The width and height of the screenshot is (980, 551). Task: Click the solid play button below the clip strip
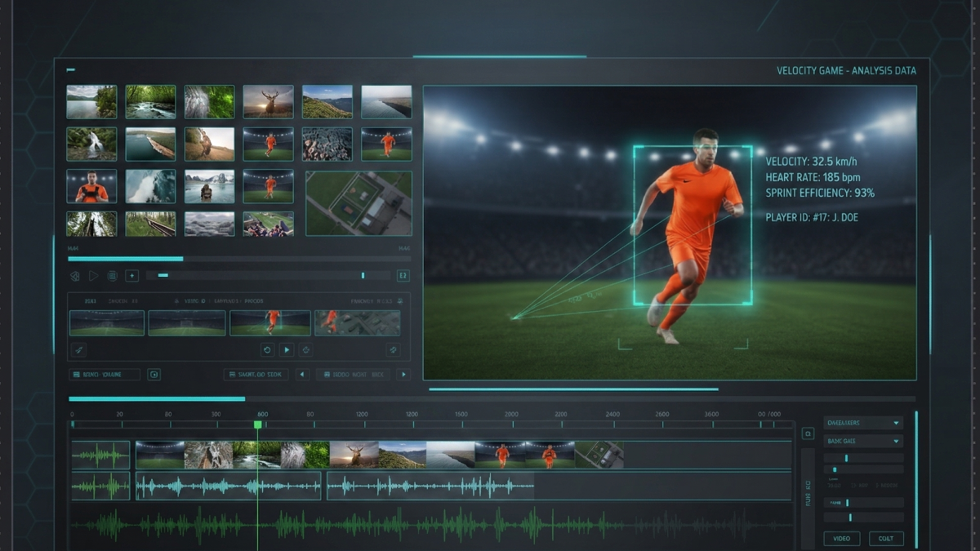click(x=287, y=349)
